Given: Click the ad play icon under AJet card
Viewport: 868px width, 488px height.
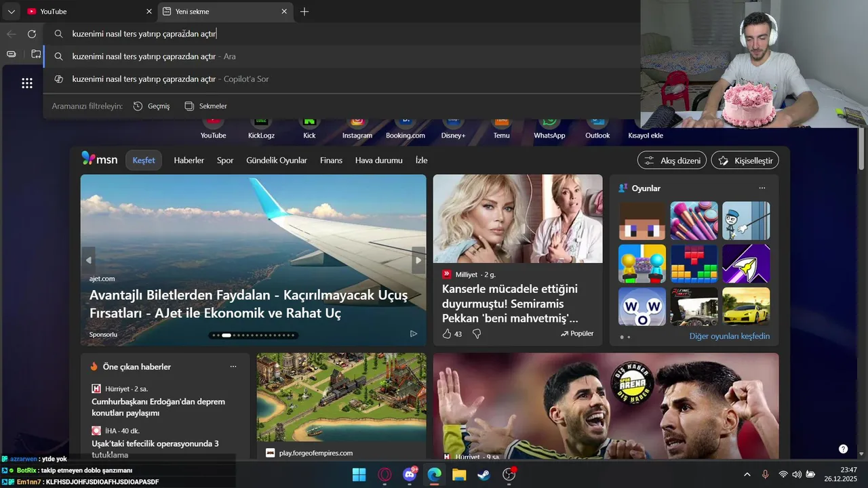Looking at the screenshot, I should (x=414, y=333).
